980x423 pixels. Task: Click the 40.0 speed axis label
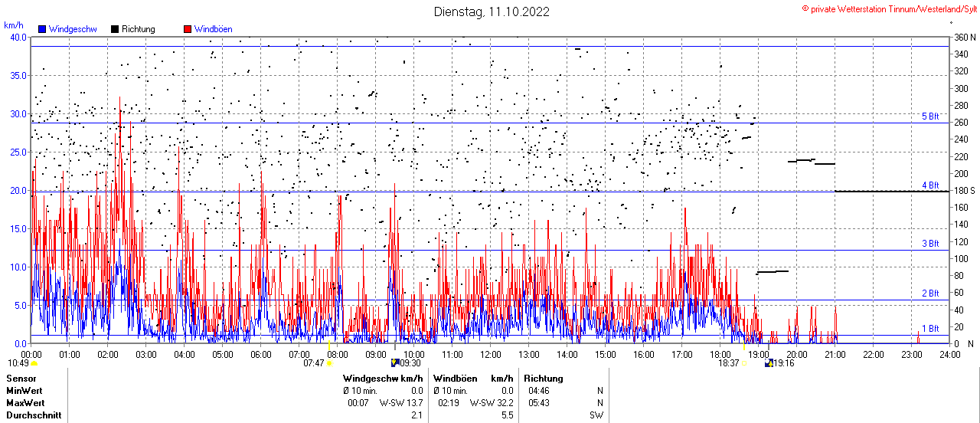pos(18,37)
